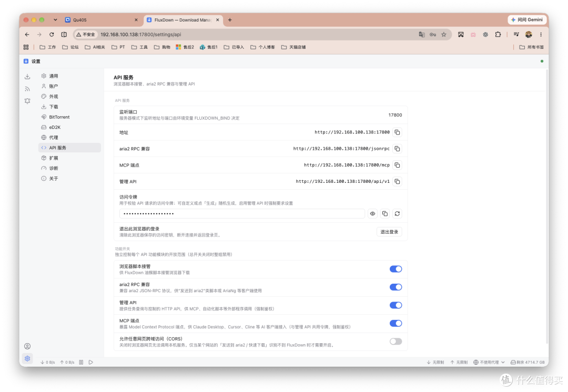Open the 关于 settings section
Screen dimensions: 568x392
[69, 179]
